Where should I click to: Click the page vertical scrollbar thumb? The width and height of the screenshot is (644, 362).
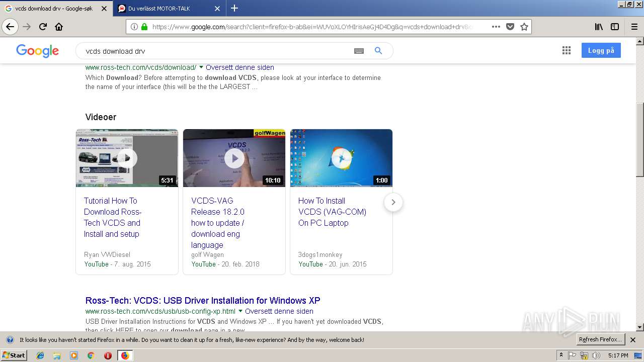639,139
